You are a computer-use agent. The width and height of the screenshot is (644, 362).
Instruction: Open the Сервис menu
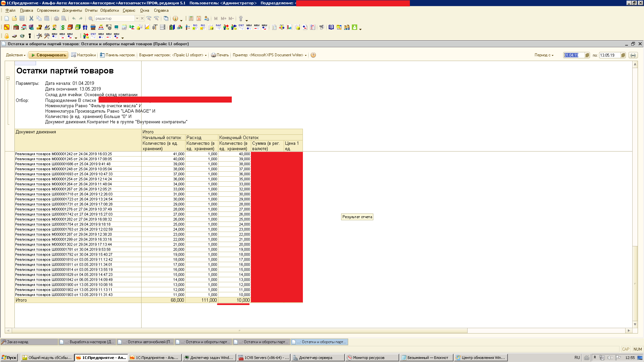coord(129,10)
